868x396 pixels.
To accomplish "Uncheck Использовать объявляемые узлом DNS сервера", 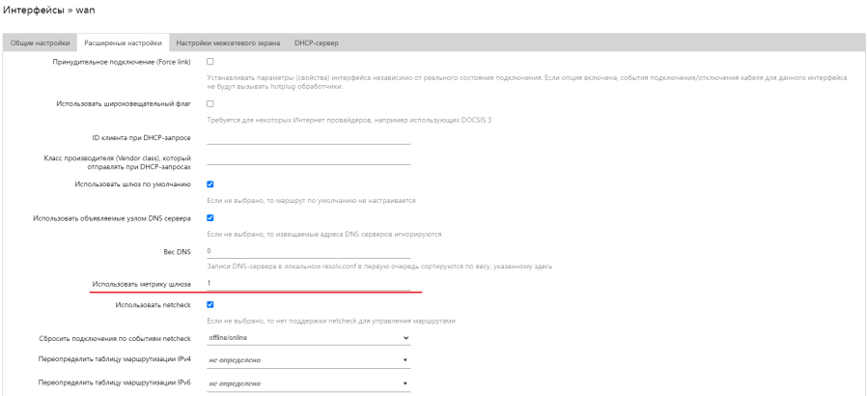I will click(210, 217).
